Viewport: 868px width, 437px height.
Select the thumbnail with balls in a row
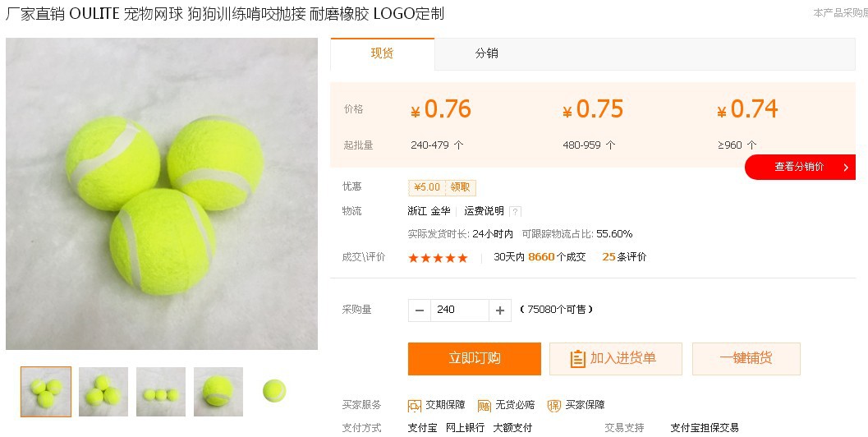pyautogui.click(x=160, y=392)
